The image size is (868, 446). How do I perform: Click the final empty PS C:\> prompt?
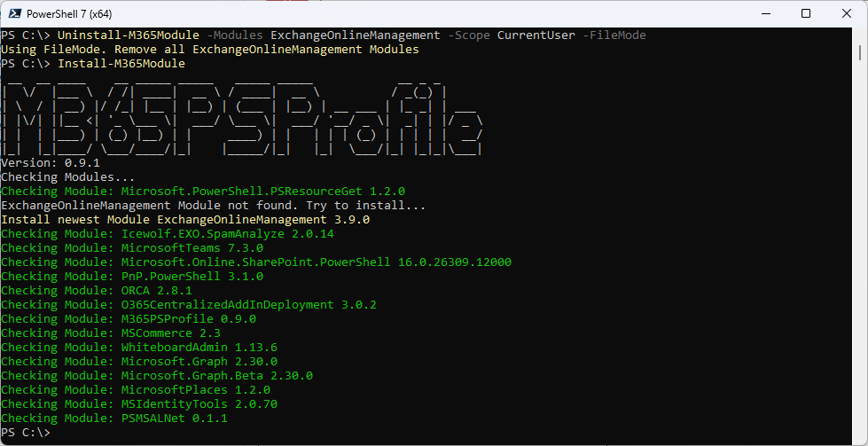[26, 433]
